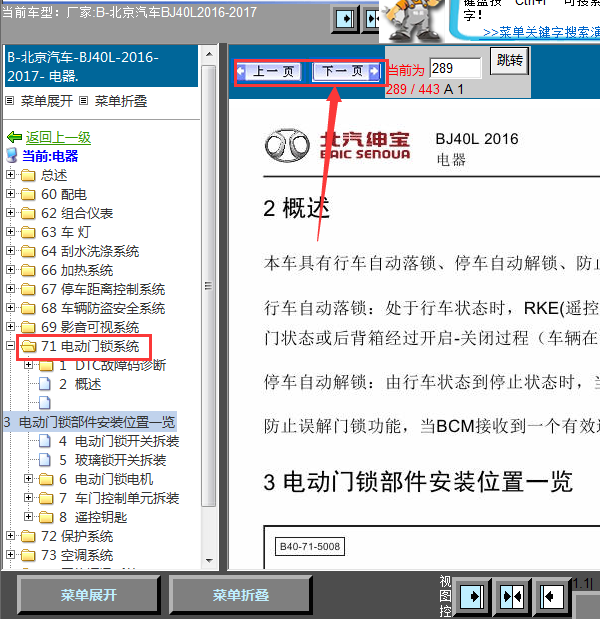Click the green back arrow icon beside 返回上一级
600x619 pixels.
click(x=15, y=137)
